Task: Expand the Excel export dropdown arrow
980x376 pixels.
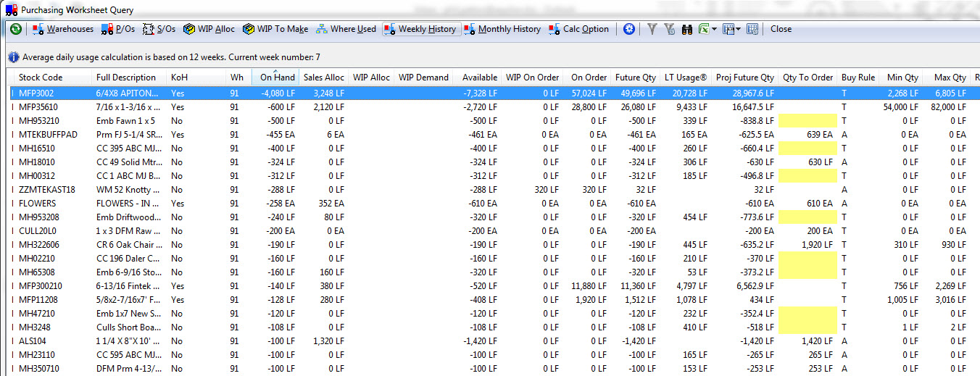Action: tap(714, 29)
